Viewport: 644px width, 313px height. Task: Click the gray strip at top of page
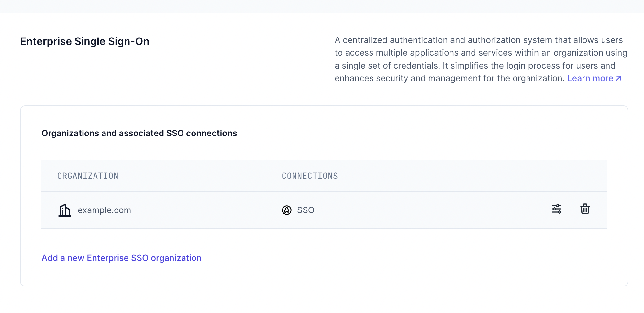322,6
